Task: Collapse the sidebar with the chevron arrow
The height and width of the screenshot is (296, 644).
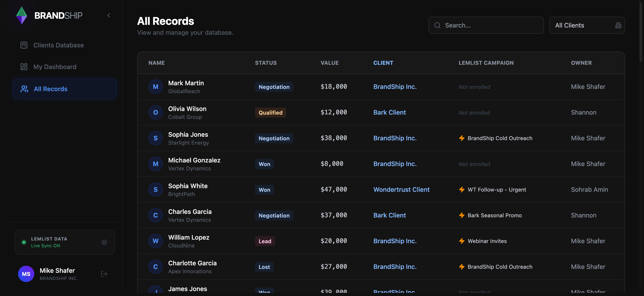Action: point(109,16)
